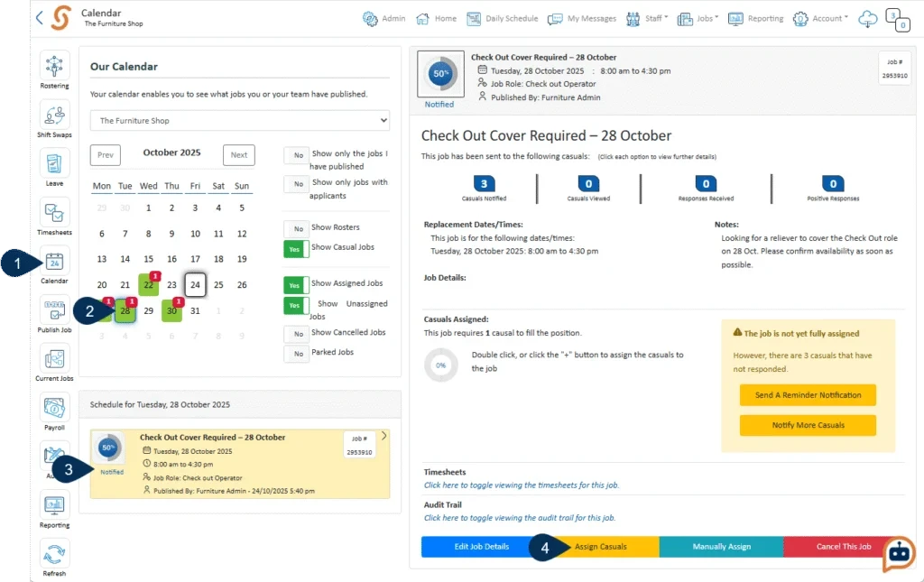The height and width of the screenshot is (582, 924).
Task: Click the Next month button
Action: point(238,155)
